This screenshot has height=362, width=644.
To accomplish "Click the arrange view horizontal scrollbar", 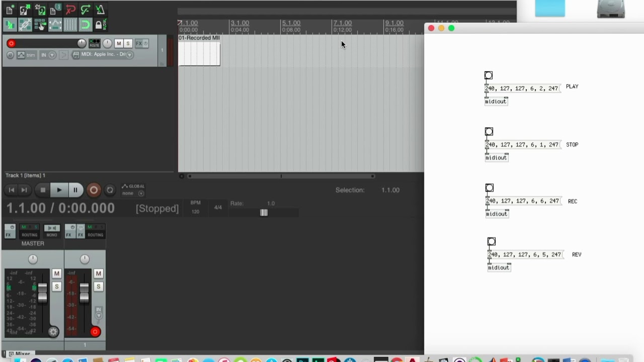I will (281, 176).
